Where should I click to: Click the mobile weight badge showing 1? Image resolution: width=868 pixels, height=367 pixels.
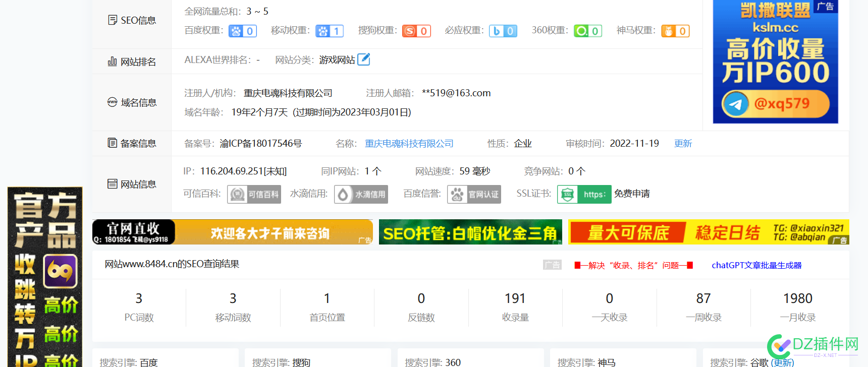330,31
